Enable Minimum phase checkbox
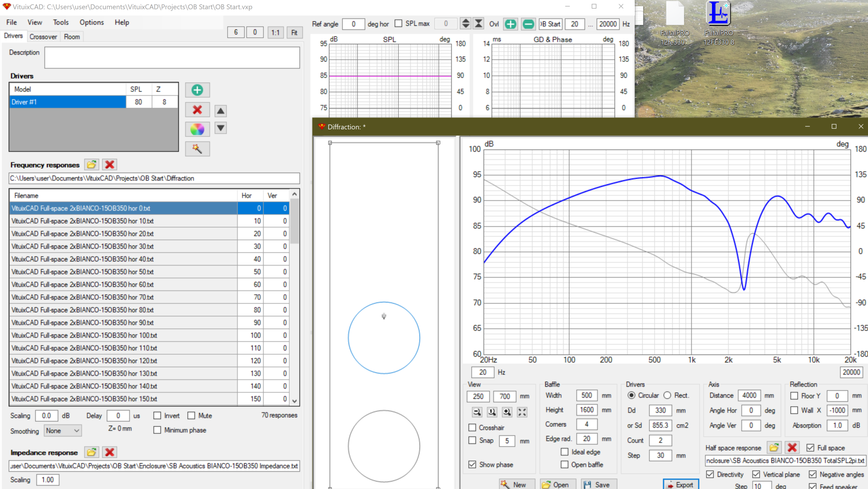This screenshot has width=868, height=489. (x=157, y=430)
